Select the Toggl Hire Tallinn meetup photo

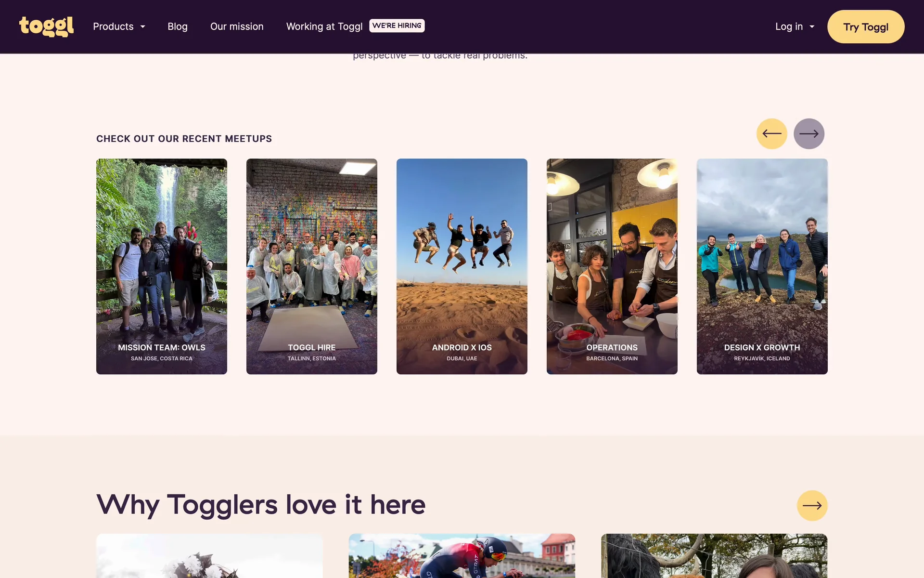312,266
